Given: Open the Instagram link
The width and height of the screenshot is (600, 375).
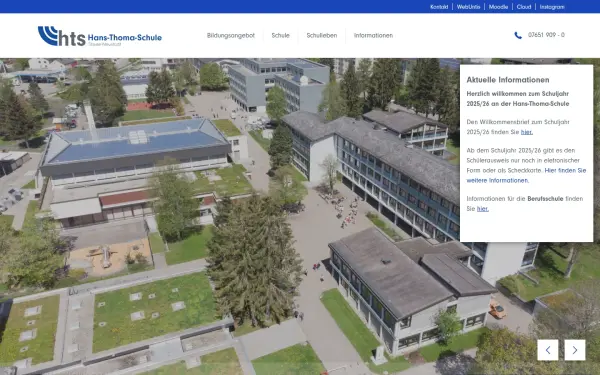Looking at the screenshot, I should [x=552, y=7].
